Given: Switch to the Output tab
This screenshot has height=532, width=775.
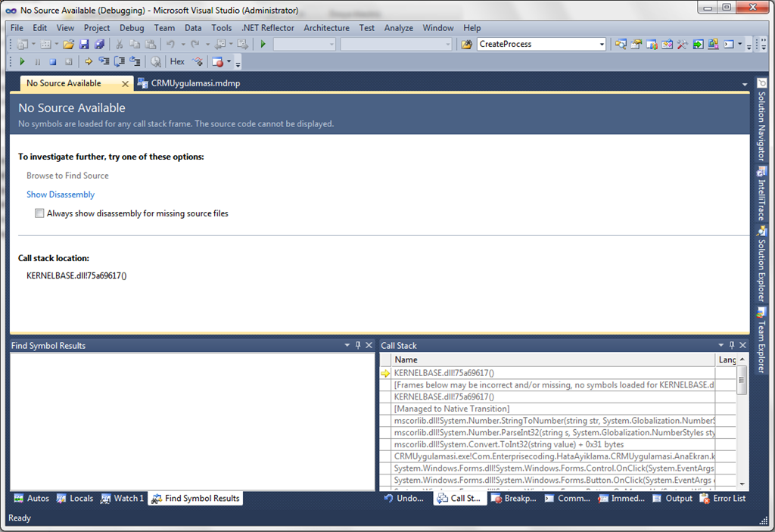Looking at the screenshot, I should (672, 499).
